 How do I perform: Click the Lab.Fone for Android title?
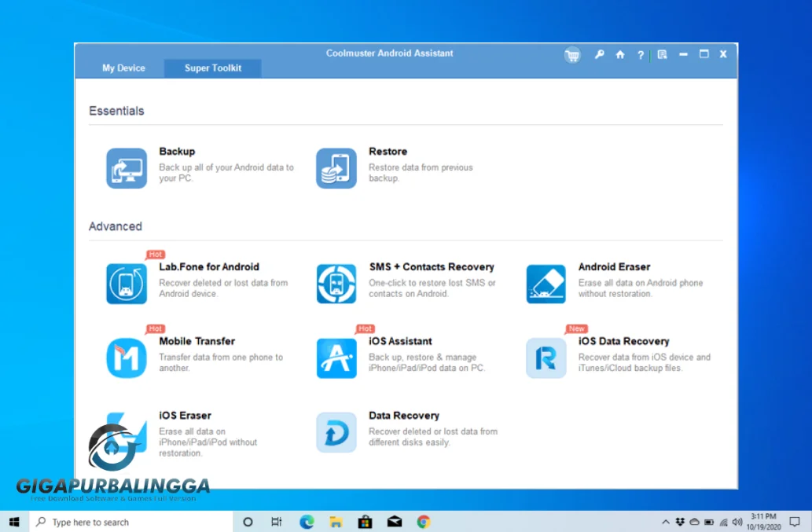click(209, 267)
